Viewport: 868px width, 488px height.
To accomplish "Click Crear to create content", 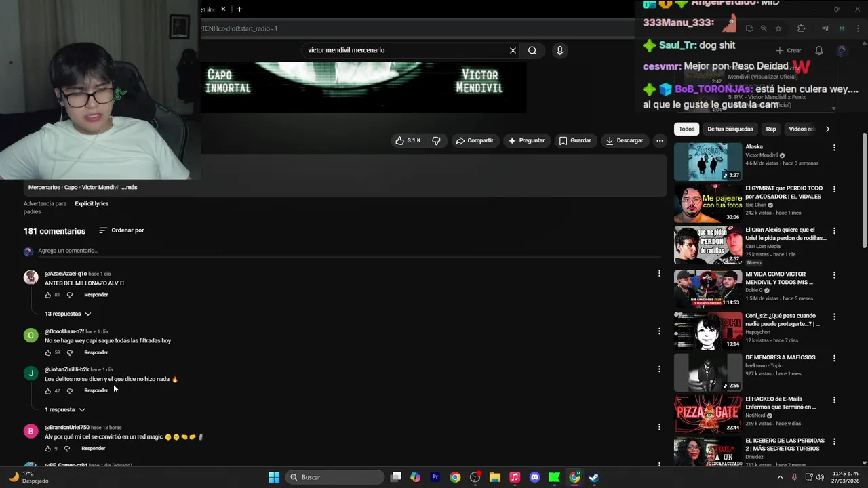I will click(789, 50).
